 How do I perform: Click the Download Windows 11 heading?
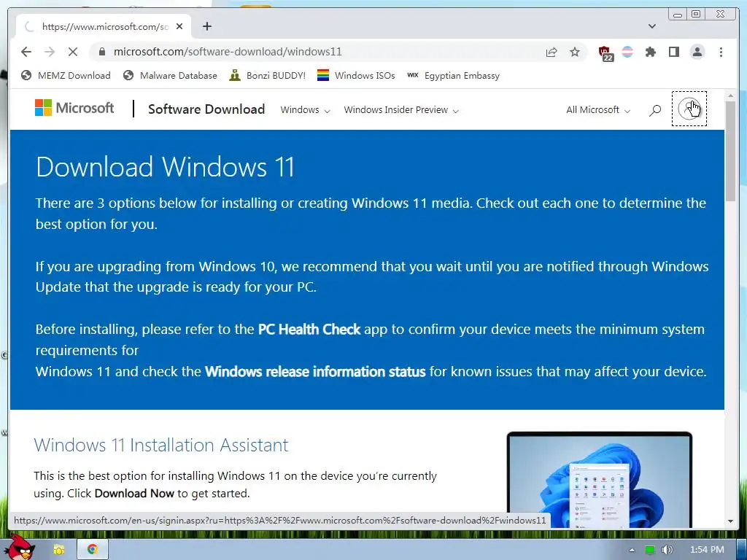click(x=166, y=167)
